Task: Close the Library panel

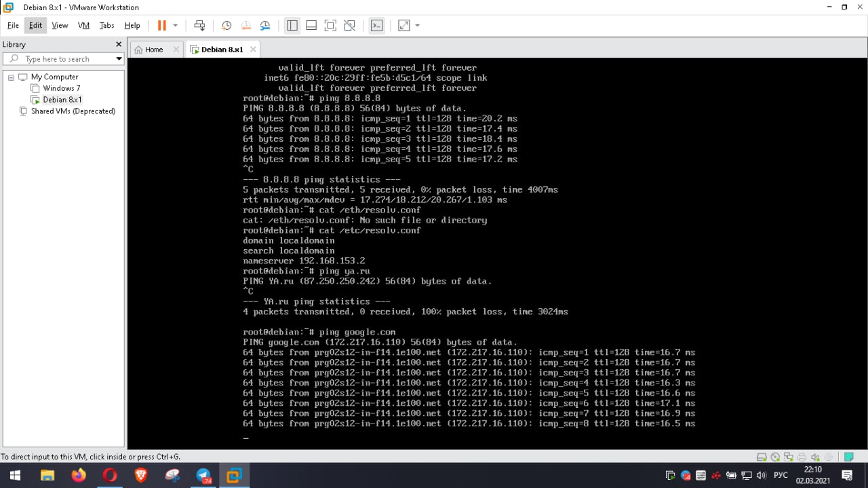Action: (x=119, y=44)
